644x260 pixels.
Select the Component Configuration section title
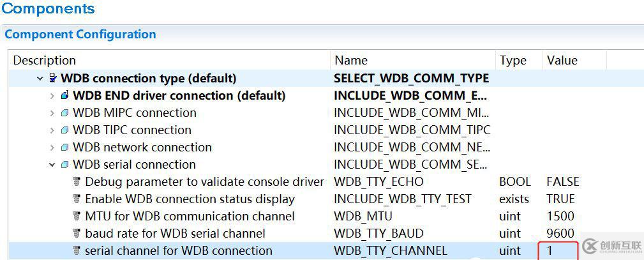pos(80,34)
